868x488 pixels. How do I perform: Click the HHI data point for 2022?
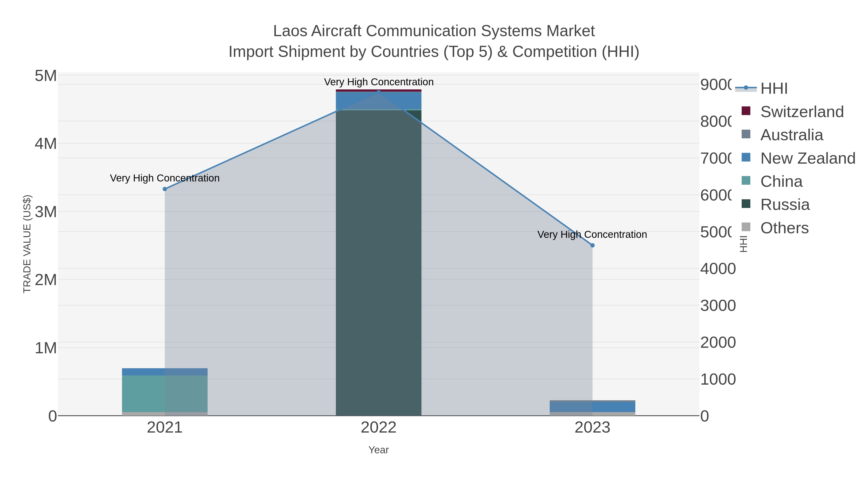tap(378, 92)
